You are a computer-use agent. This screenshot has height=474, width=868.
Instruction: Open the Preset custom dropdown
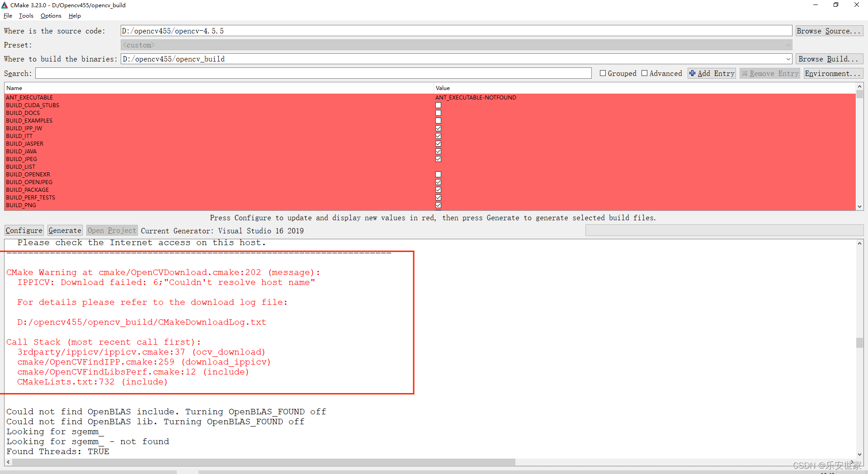tap(456, 45)
